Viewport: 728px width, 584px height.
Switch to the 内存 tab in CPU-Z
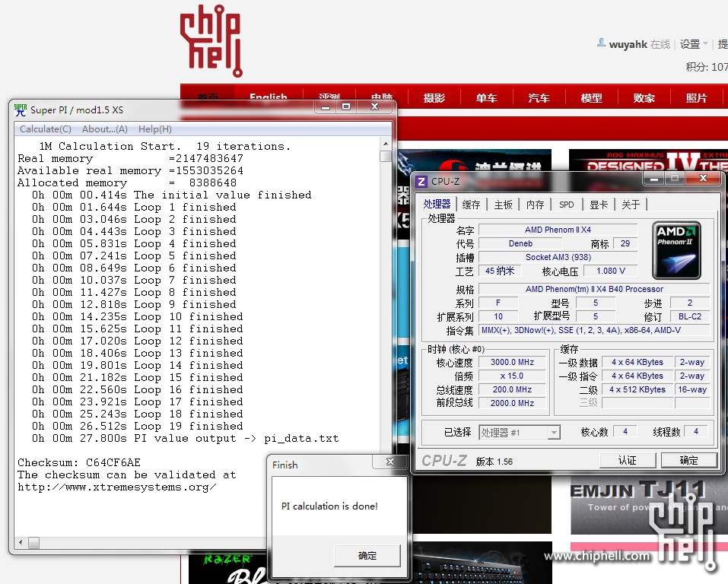pyautogui.click(x=536, y=205)
